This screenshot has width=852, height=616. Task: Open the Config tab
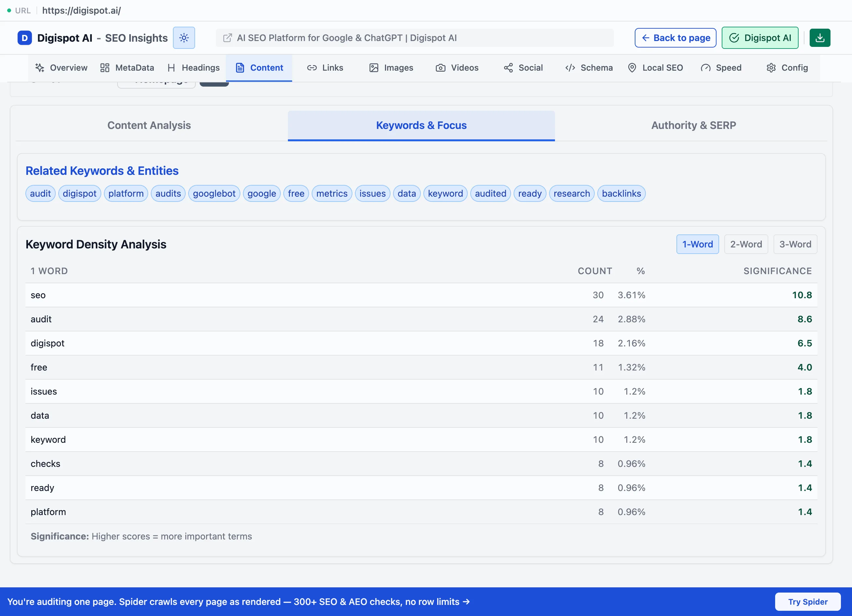787,68
